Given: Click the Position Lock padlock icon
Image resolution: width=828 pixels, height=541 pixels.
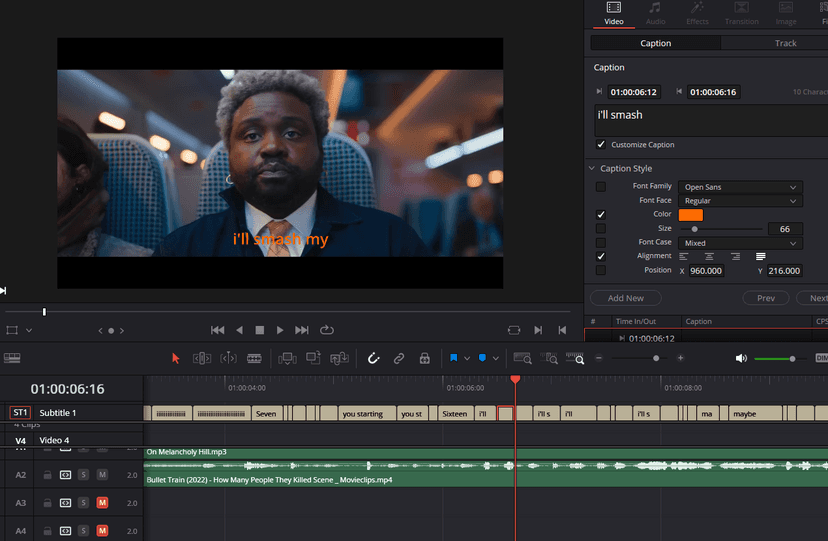Looking at the screenshot, I should pyautogui.click(x=424, y=358).
